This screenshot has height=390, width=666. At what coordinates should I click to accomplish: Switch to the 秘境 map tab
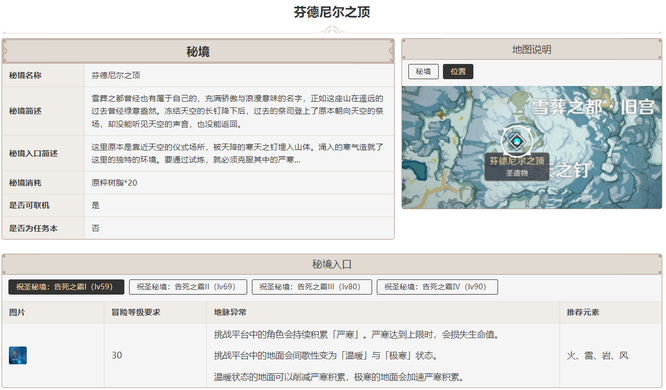423,71
